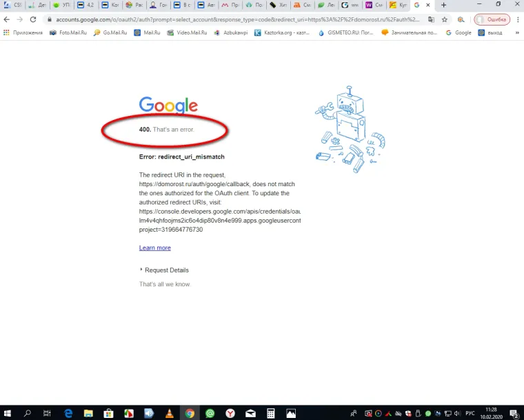Open a new browser tab

443,5
